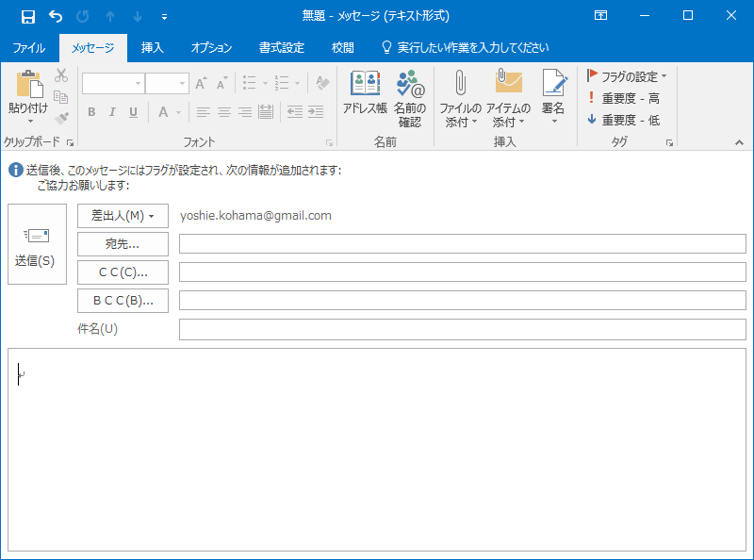754x560 pixels.
Task: Click the Clear Formatting eraser icon
Action: tap(322, 83)
